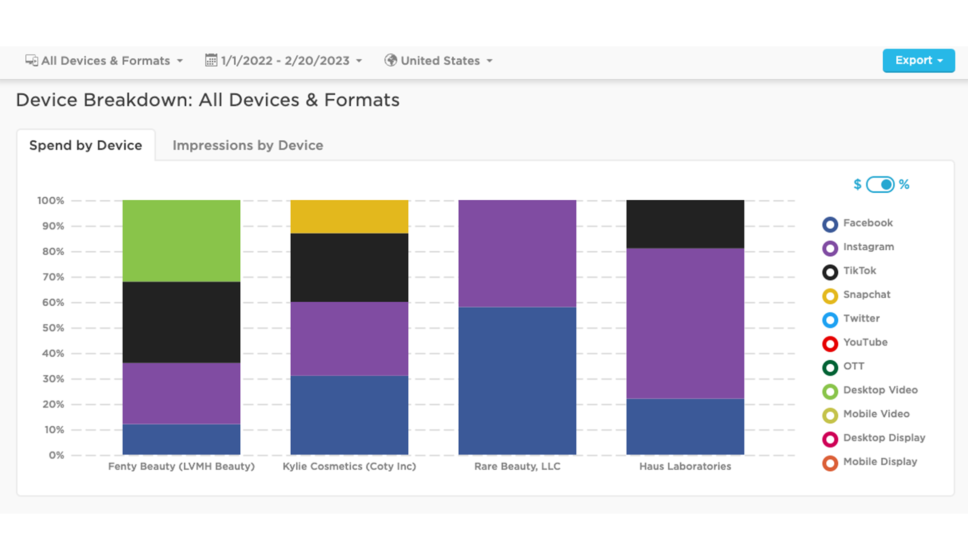The height and width of the screenshot is (560, 968).
Task: Toggle the OTT legend series
Action: pyautogui.click(x=843, y=367)
